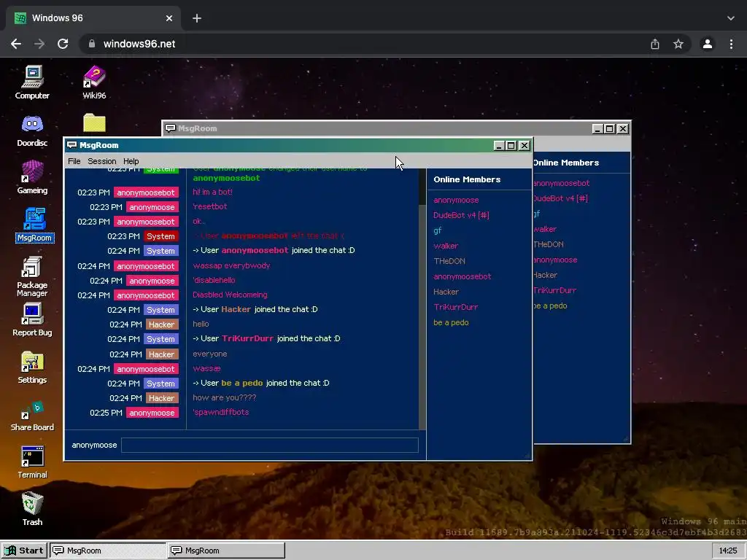Click the browser share icon
This screenshot has height=560, width=747.
[x=655, y=44]
